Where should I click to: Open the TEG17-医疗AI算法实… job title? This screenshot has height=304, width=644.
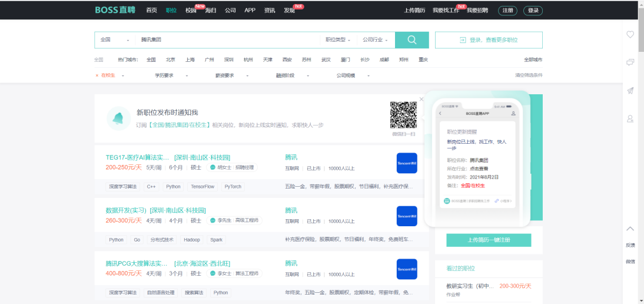pyautogui.click(x=137, y=157)
